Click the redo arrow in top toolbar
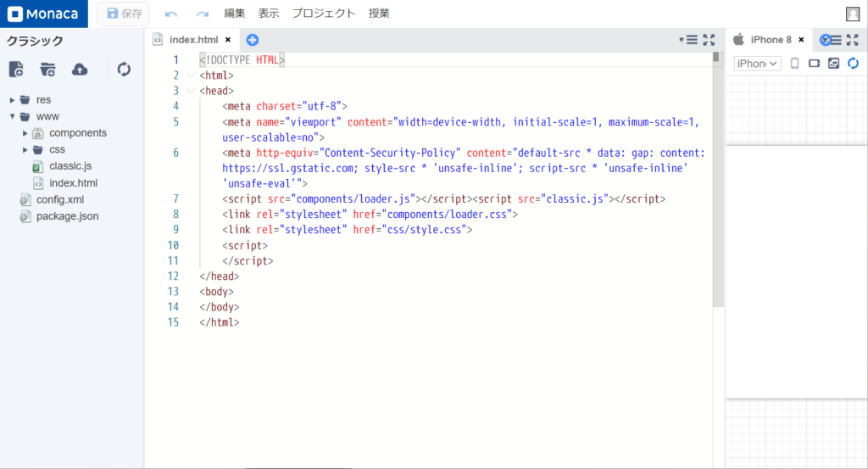868x469 pixels. [202, 14]
